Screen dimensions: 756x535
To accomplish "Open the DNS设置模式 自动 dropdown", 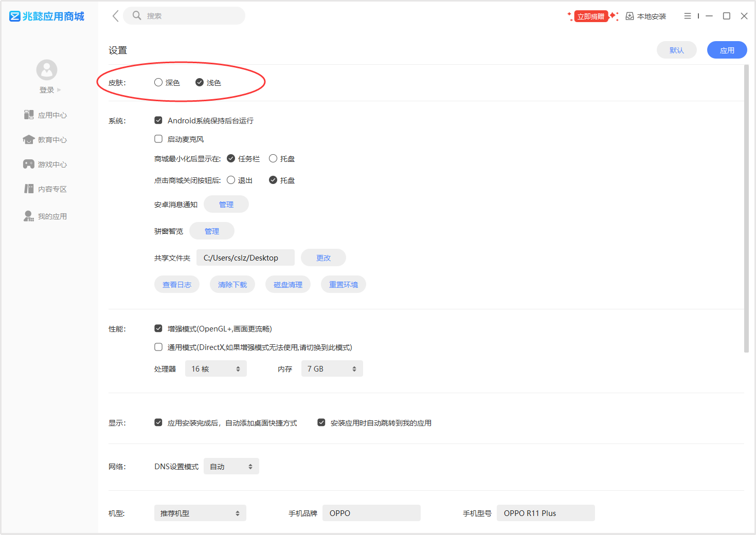I will [231, 467].
